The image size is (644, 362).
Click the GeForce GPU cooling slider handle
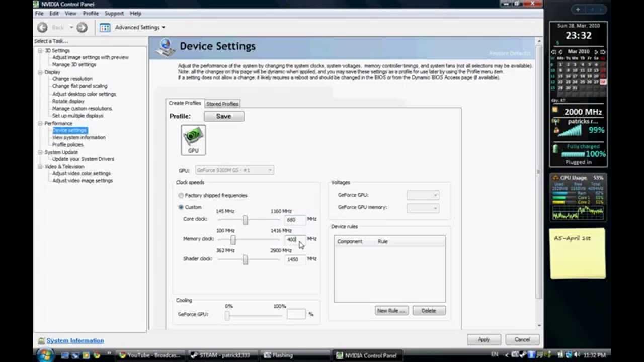click(x=227, y=315)
